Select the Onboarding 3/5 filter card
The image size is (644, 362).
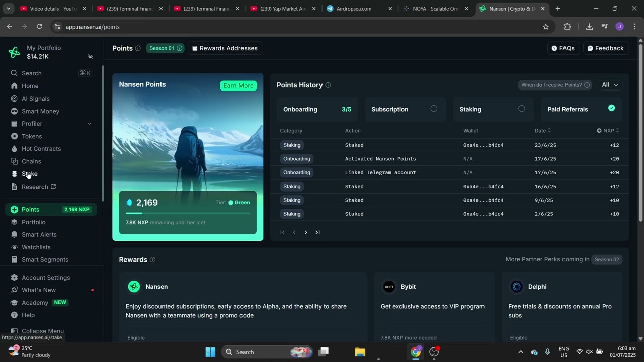pos(317,109)
